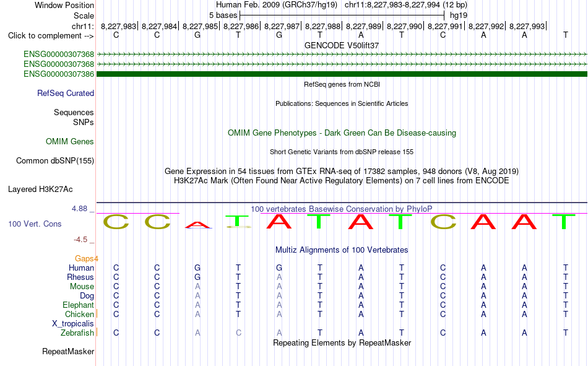Image resolution: width=588 pixels, height=366 pixels.
Task: Click the 5 bases scale bar
Action: 342,15
